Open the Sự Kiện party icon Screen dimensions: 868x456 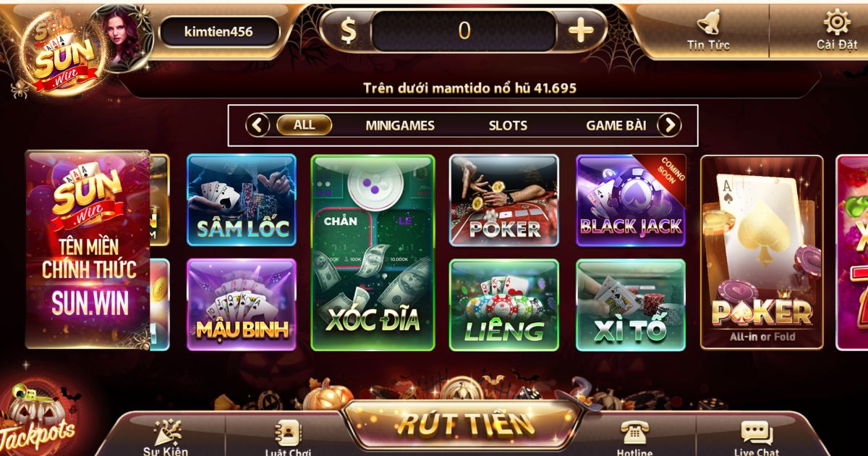pyautogui.click(x=167, y=432)
